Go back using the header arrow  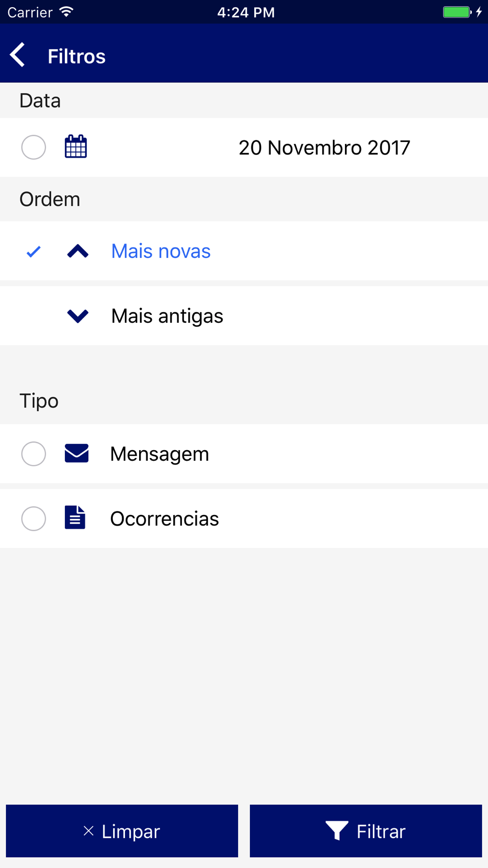18,55
